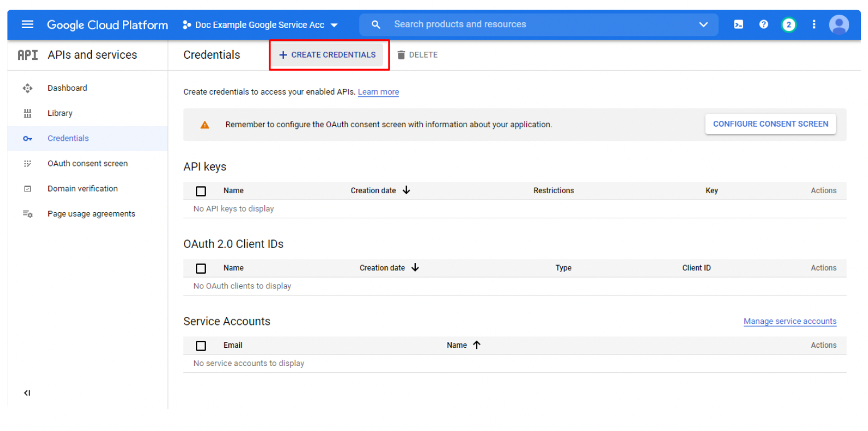The image size is (868, 431).
Task: Click the Configure Consent Screen button
Action: (771, 124)
